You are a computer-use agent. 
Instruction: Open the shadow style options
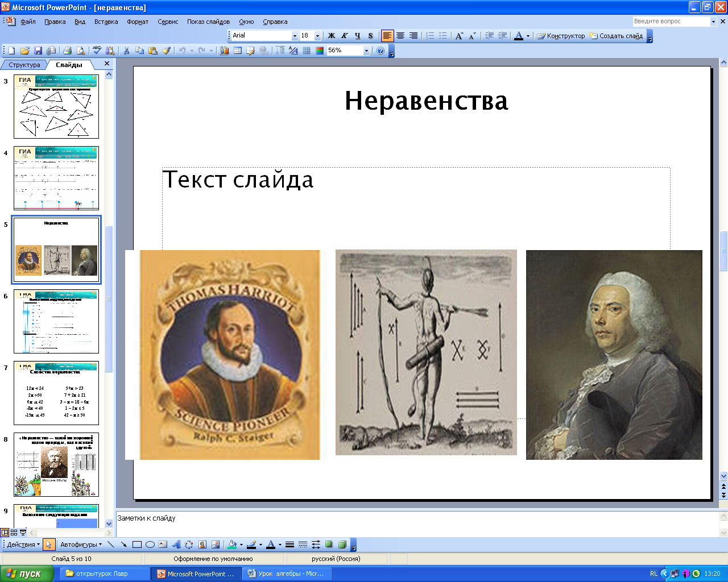click(329, 544)
